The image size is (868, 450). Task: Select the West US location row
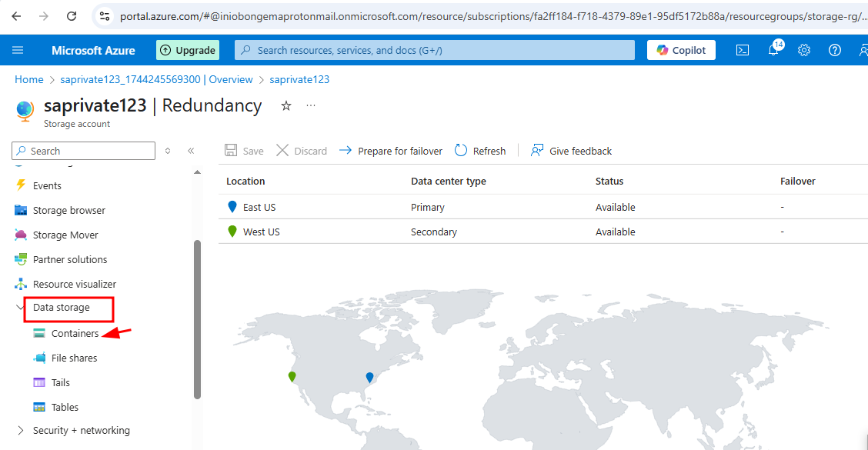click(x=543, y=232)
